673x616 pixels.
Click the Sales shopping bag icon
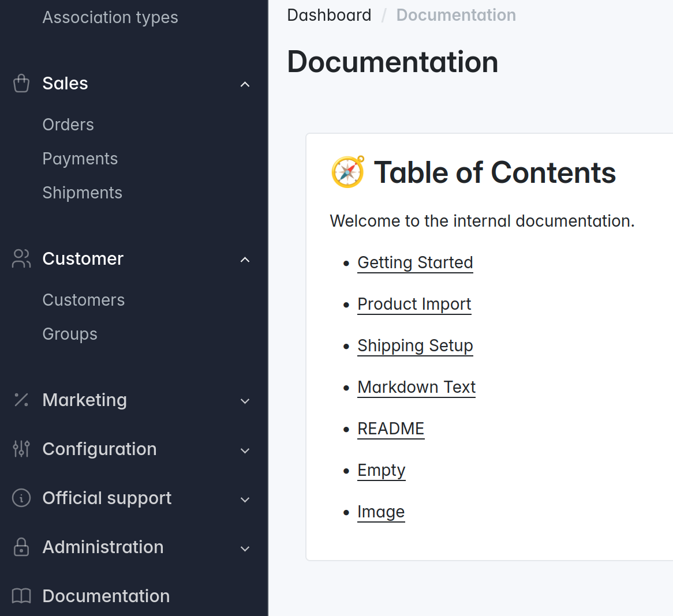pyautogui.click(x=21, y=84)
